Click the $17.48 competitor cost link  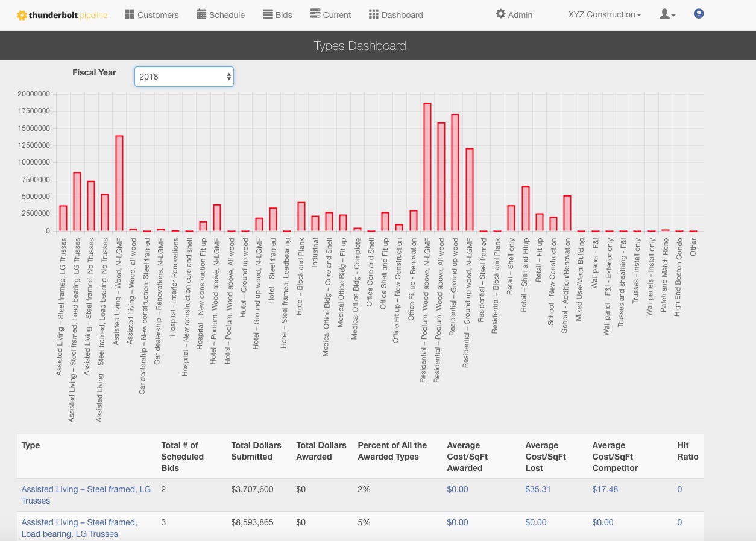coord(605,489)
